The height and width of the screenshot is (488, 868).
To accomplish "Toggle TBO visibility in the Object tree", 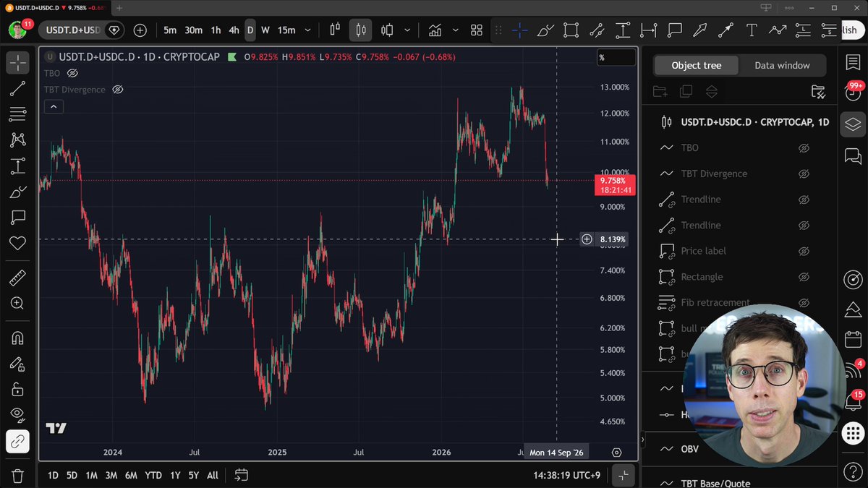I will click(803, 147).
